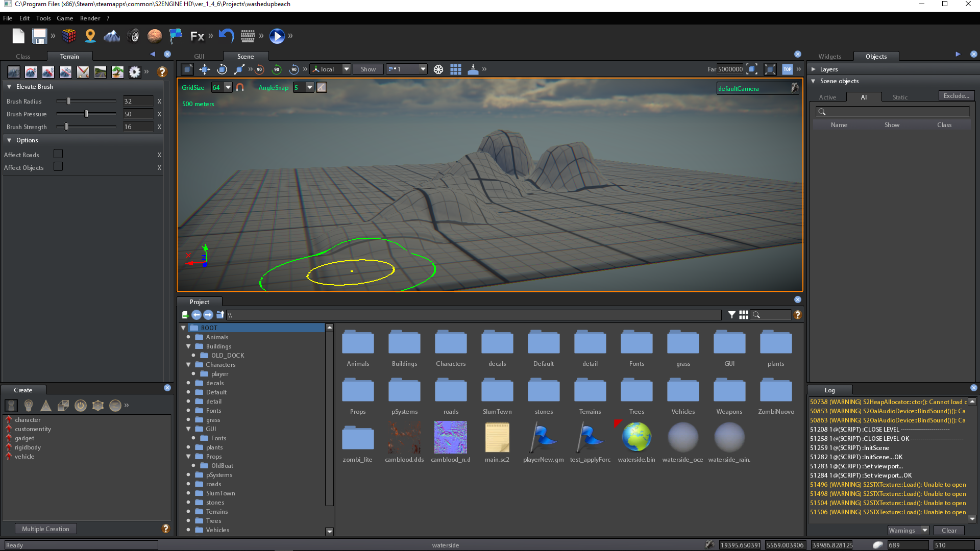Viewport: 980px width, 551px height.
Task: Open terrain settings gear icon
Action: click(x=135, y=72)
